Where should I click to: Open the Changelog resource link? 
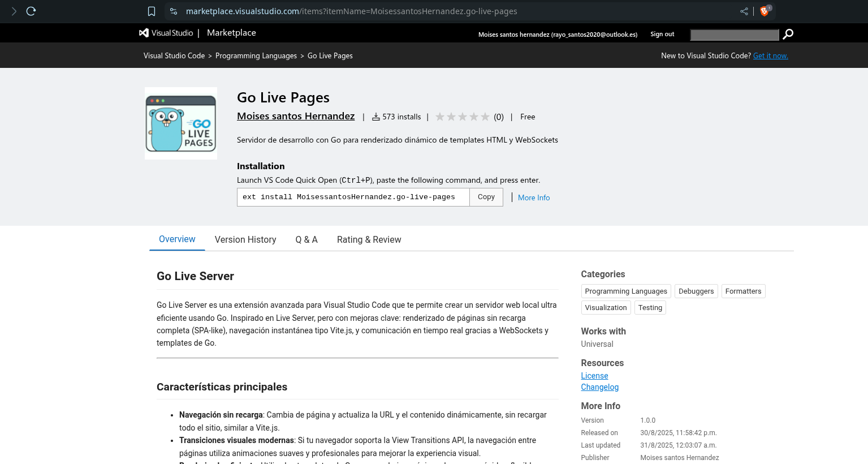point(599,387)
